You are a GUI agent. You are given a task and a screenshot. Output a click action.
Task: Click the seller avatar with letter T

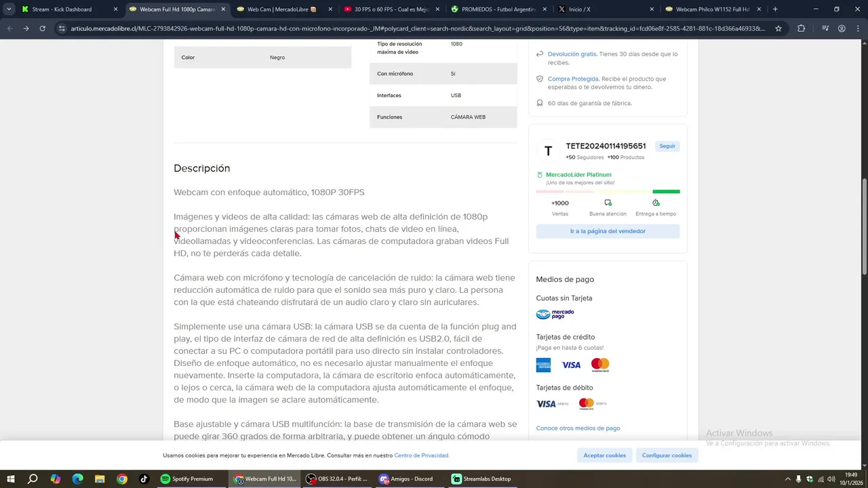coord(548,151)
